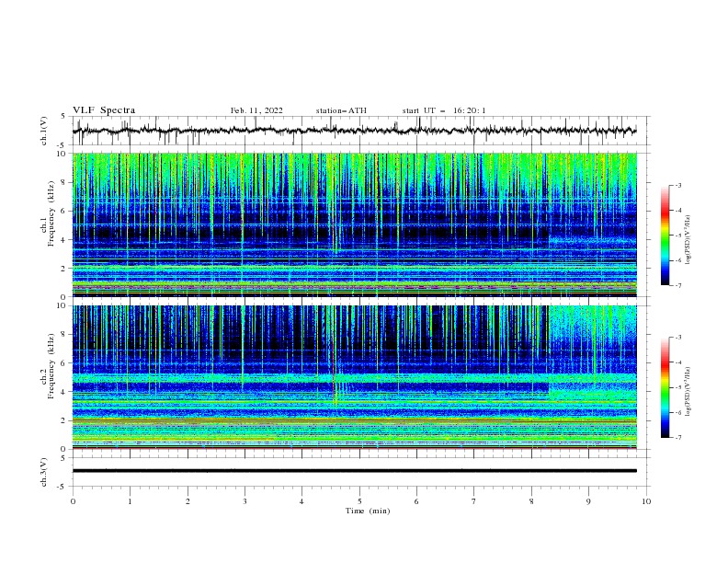Image resolution: width=728 pixels, height=563 pixels.
Task: Click the "start UT = 16:20:1" header text
Action: (x=444, y=110)
